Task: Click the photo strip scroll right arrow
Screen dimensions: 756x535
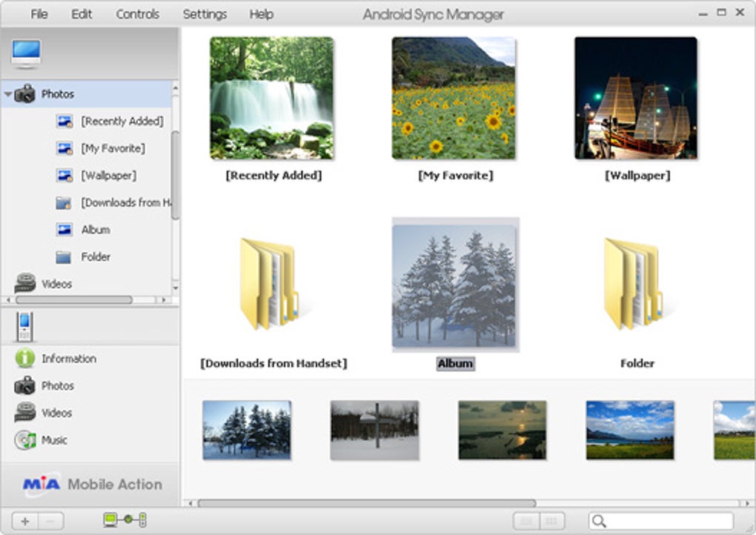Action: click(748, 503)
